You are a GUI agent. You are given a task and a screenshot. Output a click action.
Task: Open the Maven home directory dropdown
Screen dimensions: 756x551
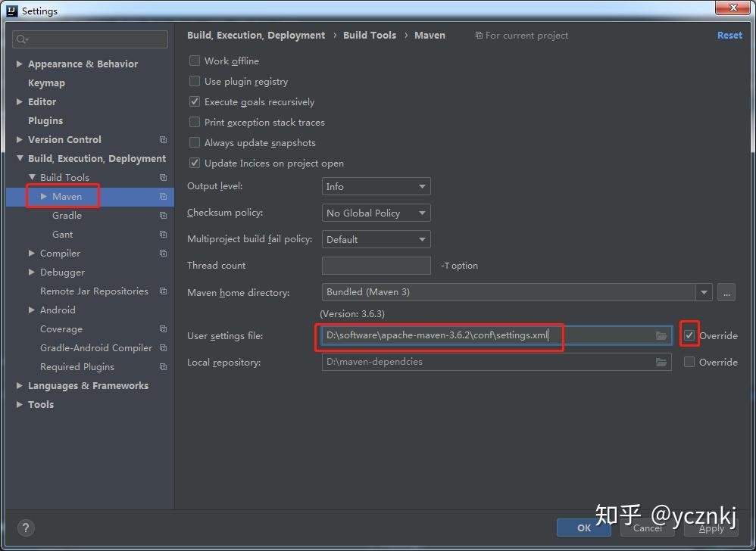(x=703, y=292)
